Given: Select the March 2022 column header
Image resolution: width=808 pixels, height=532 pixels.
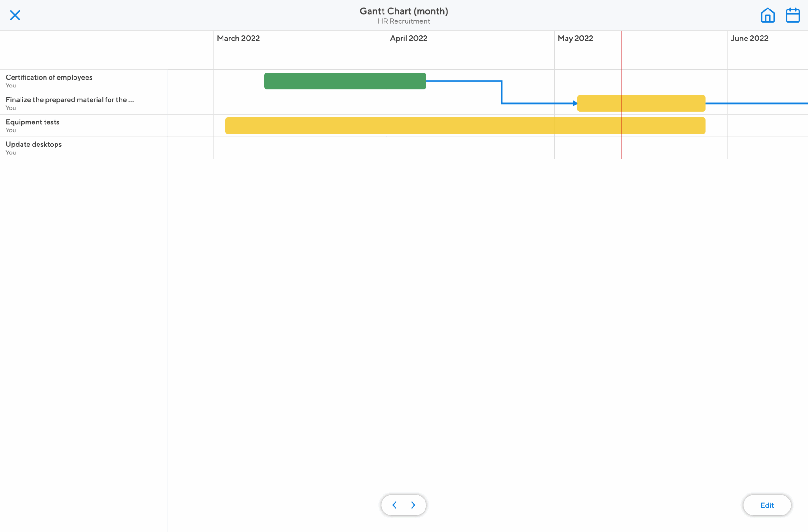Looking at the screenshot, I should pyautogui.click(x=238, y=39).
